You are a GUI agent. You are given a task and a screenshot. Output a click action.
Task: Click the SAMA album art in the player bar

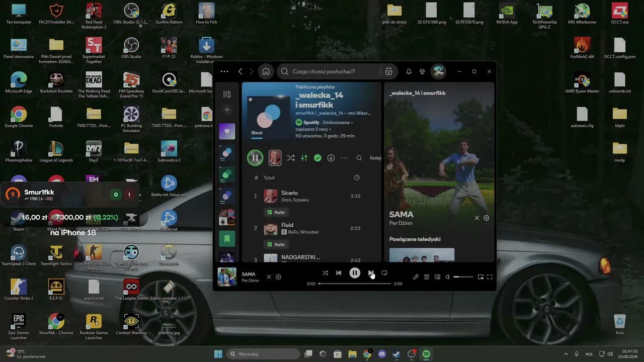(x=227, y=277)
